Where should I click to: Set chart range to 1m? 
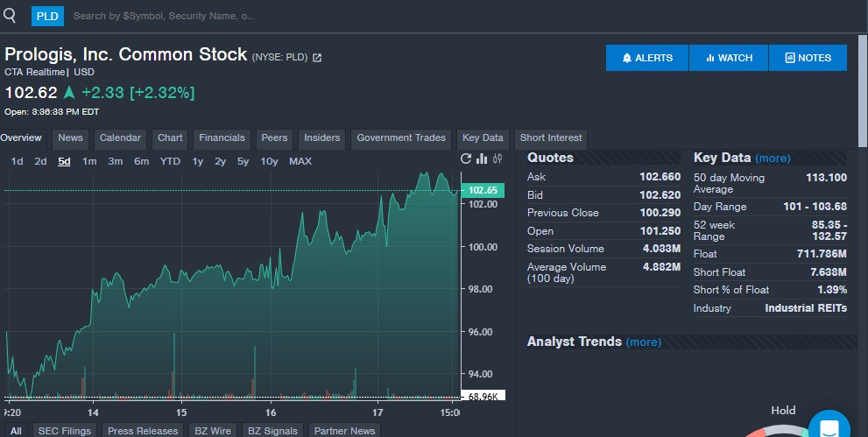pos(89,161)
